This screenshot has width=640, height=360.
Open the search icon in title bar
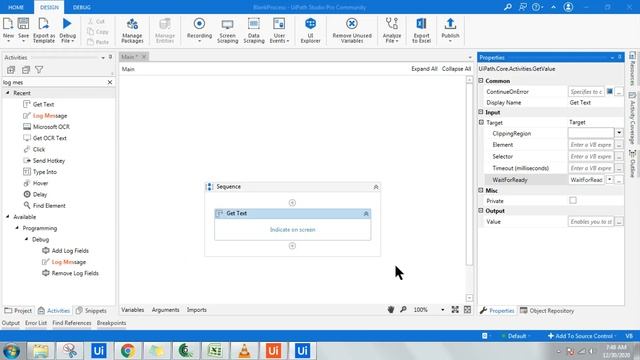[x=507, y=7]
